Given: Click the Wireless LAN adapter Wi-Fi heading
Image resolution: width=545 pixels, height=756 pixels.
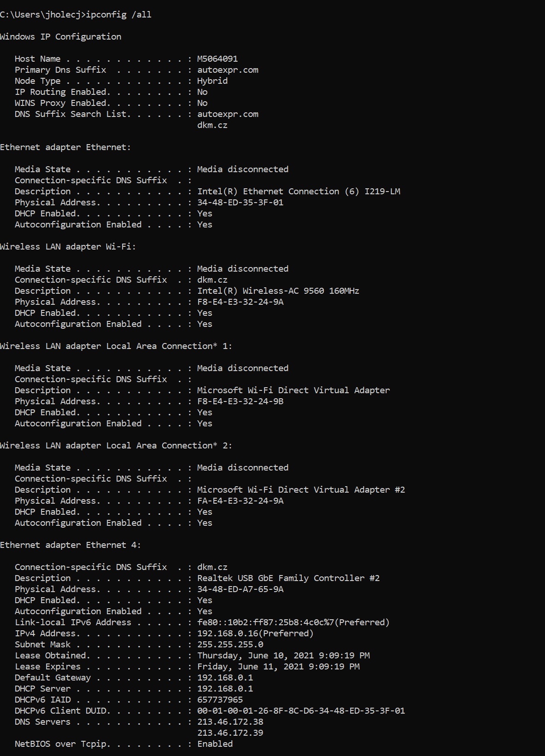Looking at the screenshot, I should 68,247.
